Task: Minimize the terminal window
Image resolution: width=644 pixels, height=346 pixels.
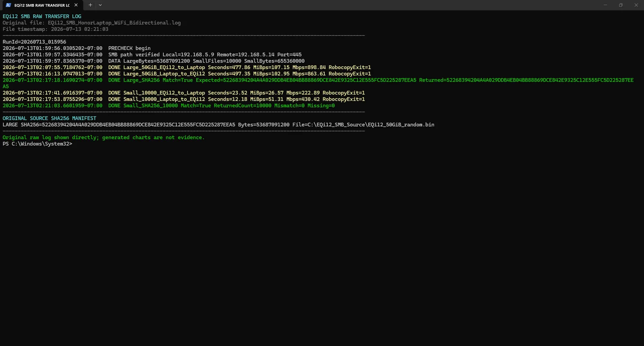Action: coord(605,5)
